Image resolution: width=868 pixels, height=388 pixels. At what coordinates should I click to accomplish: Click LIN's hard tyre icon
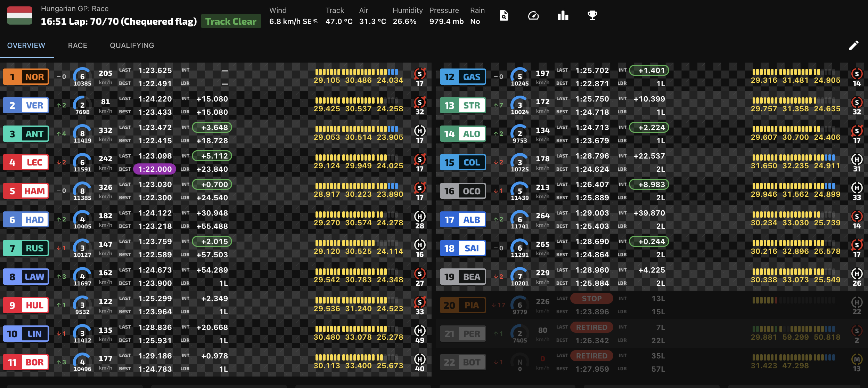pos(420,331)
